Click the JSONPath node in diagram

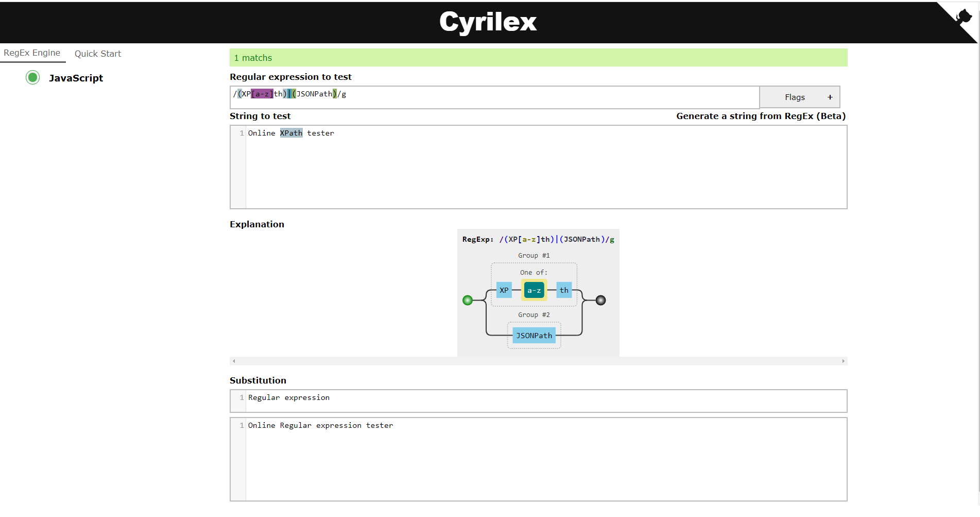tap(534, 336)
